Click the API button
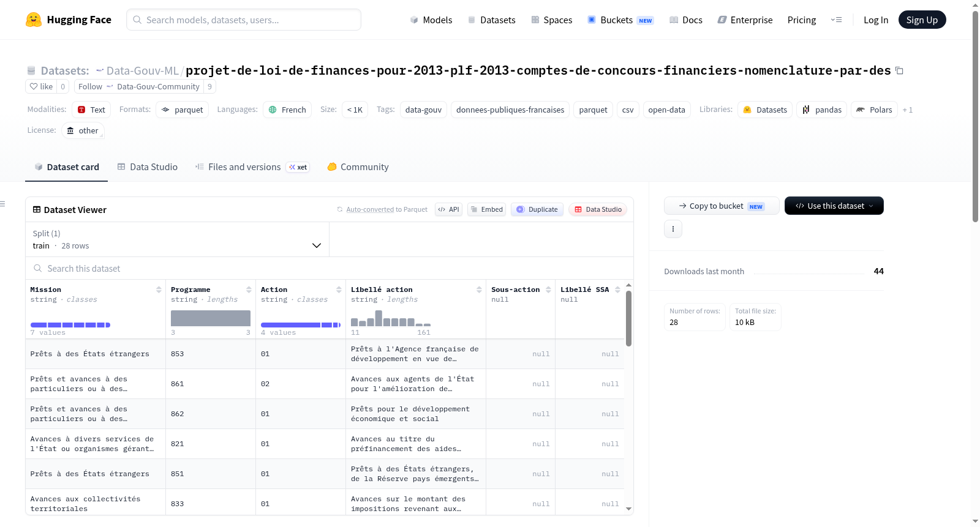Image resolution: width=980 pixels, height=527 pixels. click(x=448, y=209)
